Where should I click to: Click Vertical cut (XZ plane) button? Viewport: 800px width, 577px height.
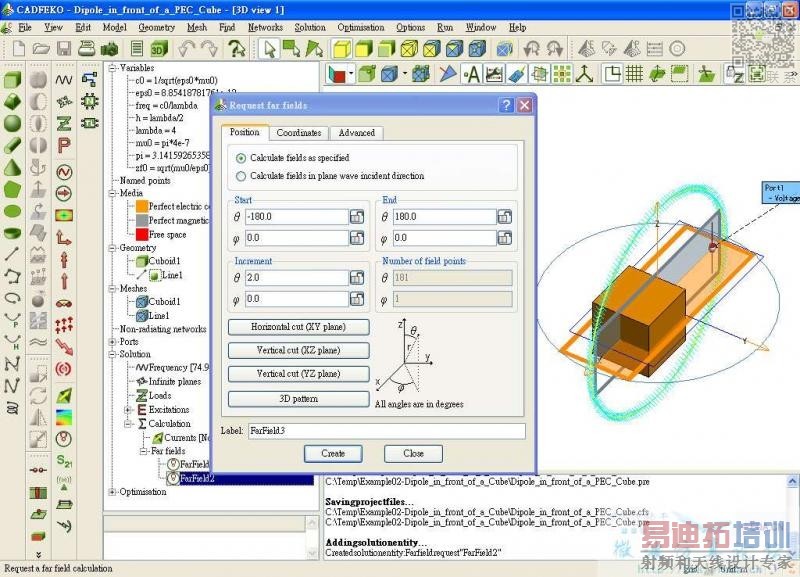pos(298,350)
